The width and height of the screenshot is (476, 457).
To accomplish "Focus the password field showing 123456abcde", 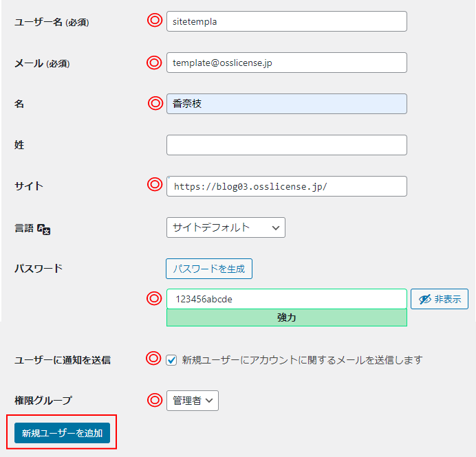I will click(x=286, y=299).
